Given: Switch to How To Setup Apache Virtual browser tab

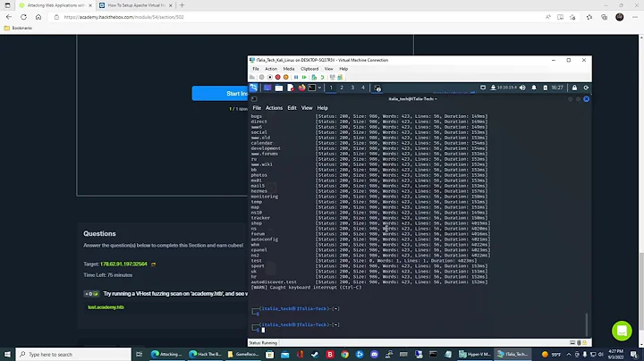Looking at the screenshot, I should pyautogui.click(x=136, y=5).
